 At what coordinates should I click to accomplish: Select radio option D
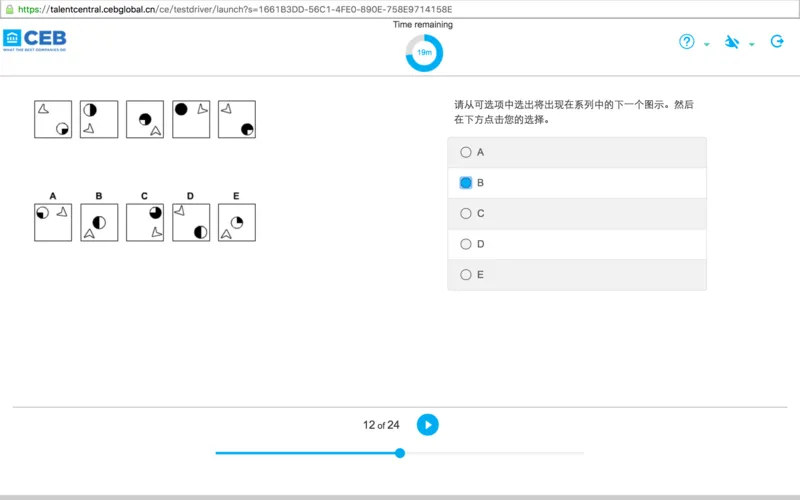(x=465, y=244)
